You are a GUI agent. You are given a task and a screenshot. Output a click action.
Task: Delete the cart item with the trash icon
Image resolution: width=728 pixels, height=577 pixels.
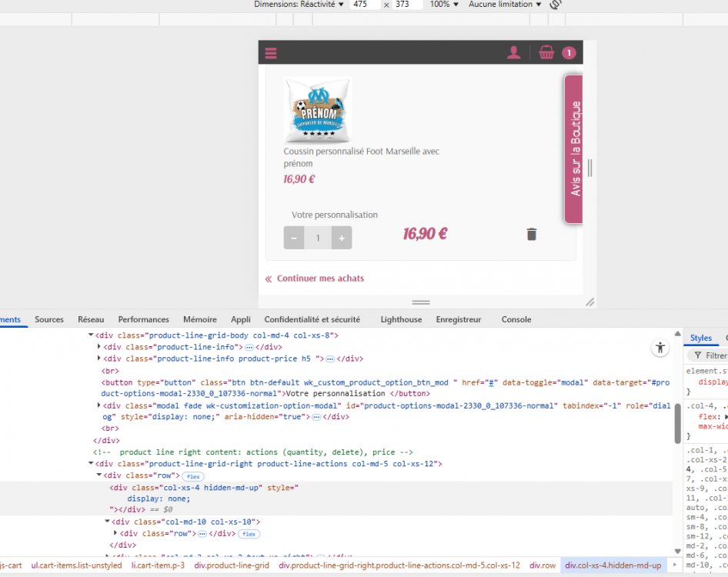click(x=532, y=235)
